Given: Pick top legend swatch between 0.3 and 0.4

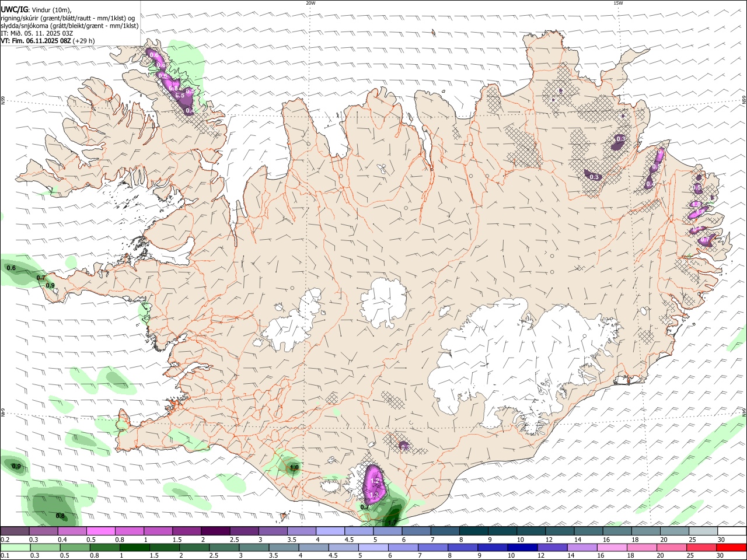Looking at the screenshot, I should click(43, 531).
